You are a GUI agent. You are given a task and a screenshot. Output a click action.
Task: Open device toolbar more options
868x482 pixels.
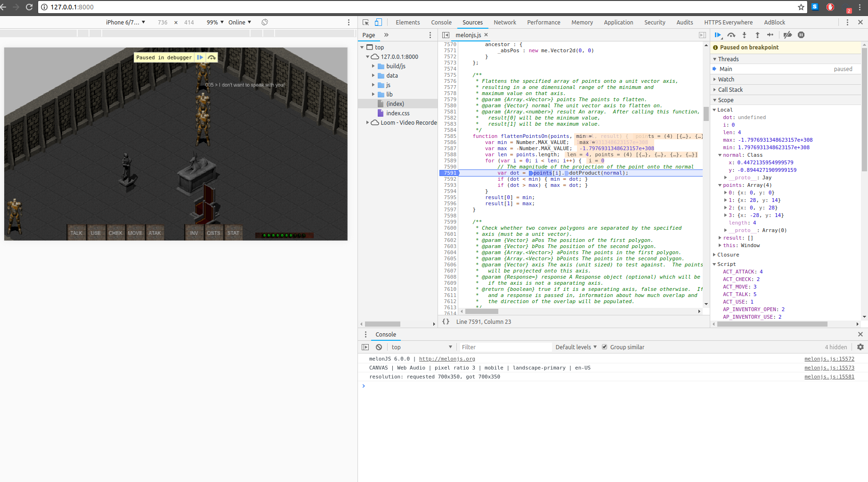[x=349, y=22]
